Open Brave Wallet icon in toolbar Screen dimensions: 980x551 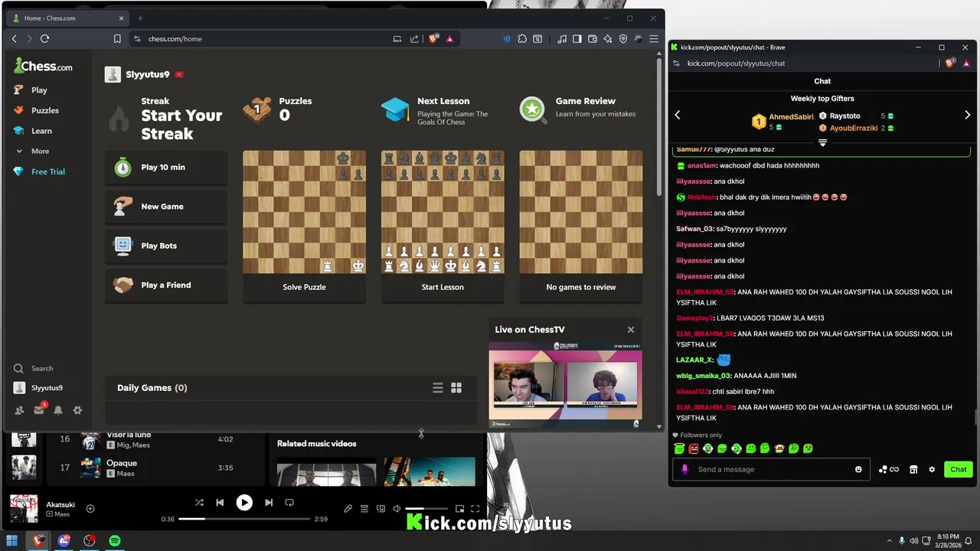pos(593,38)
